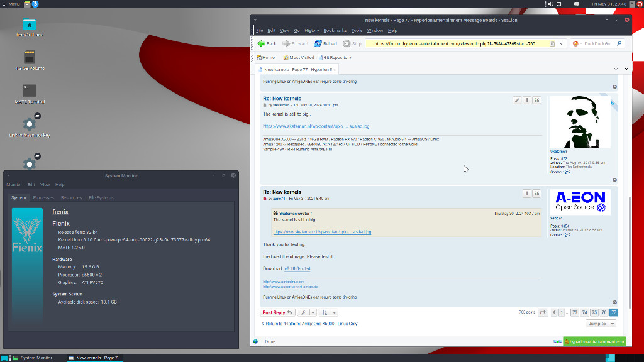The height and width of the screenshot is (362, 644).
Task: Click the search magnifier in the DuckDuckGo box
Action: [x=619, y=43]
